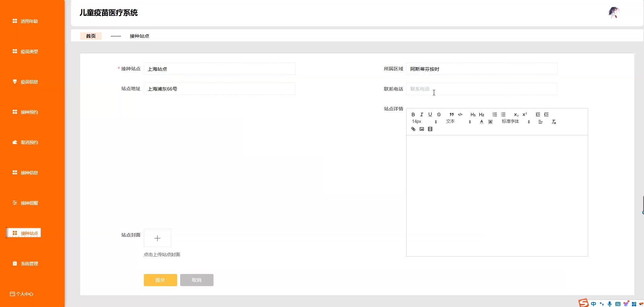The image size is (644, 307).
Task: Click inside the 站点详情 rich text area
Action: [497, 196]
